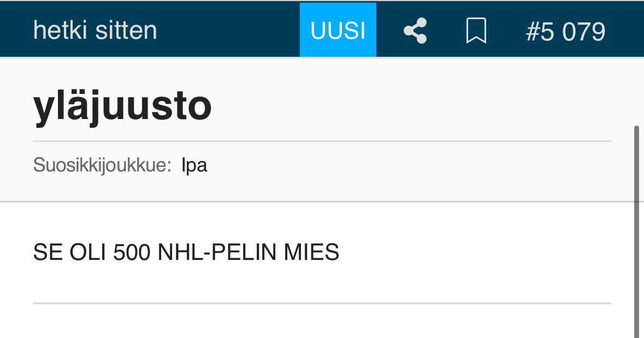Click the word "sitten" in the timestamp
Image resolution: width=644 pixels, height=338 pixels.
tap(126, 31)
